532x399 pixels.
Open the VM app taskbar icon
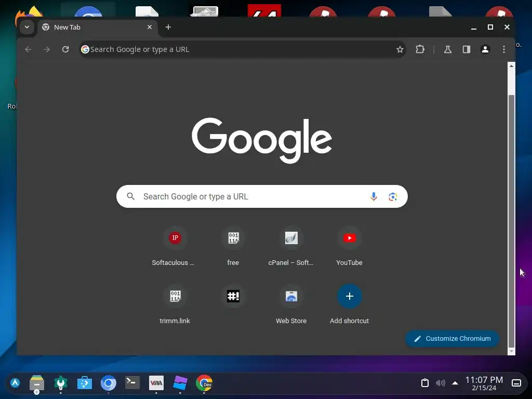(156, 383)
